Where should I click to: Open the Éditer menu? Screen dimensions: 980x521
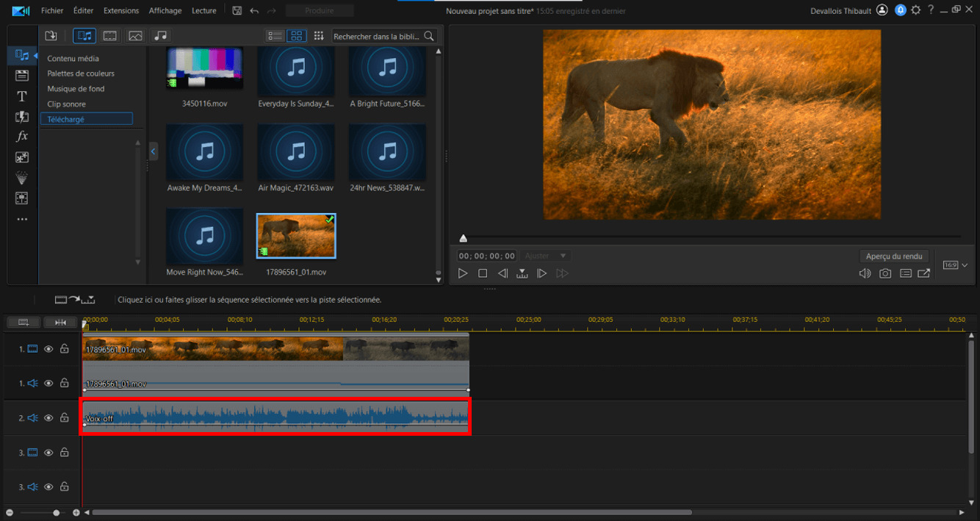(x=84, y=11)
